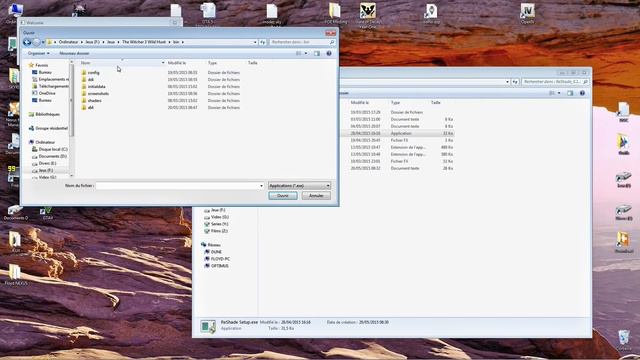640x360 pixels.
Task: Select the FLOYD-PC network computer
Action: coord(217,259)
